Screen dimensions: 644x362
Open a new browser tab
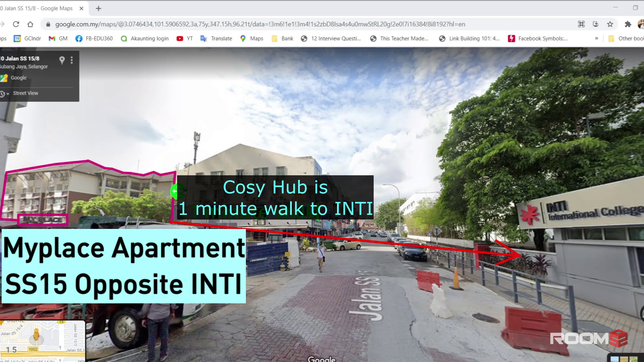click(98, 8)
